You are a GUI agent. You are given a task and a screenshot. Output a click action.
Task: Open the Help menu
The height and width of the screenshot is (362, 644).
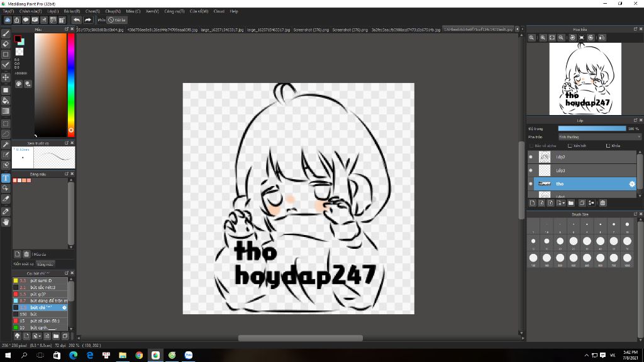pyautogui.click(x=234, y=11)
